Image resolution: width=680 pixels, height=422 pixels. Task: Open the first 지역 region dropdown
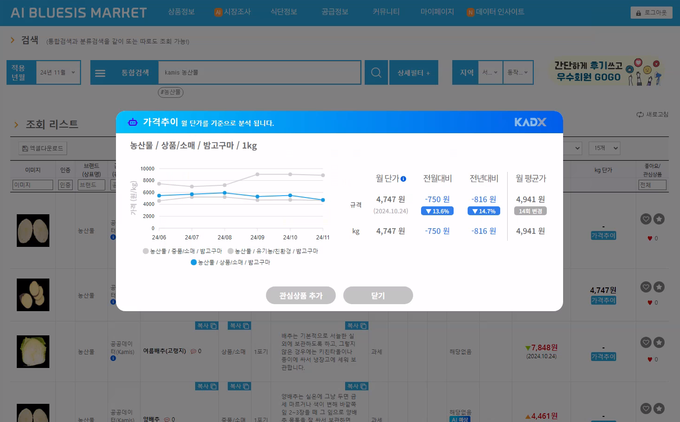[x=490, y=72]
